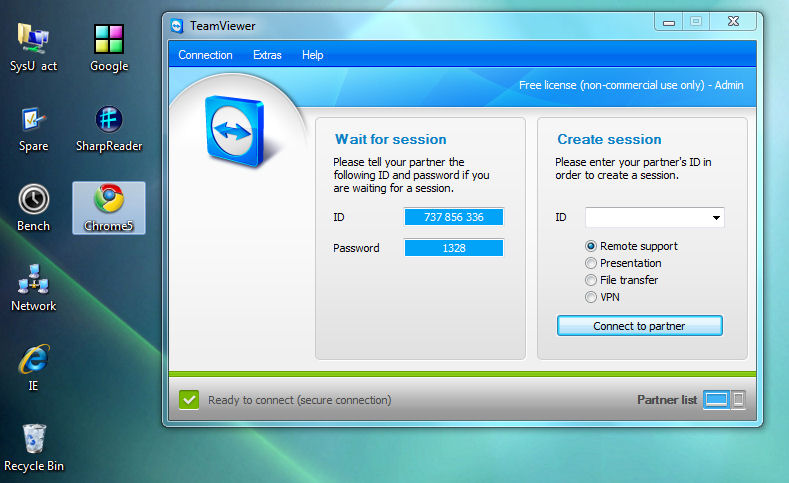Open the SysU act desktop icon
This screenshot has width=789, height=483.
(x=33, y=48)
